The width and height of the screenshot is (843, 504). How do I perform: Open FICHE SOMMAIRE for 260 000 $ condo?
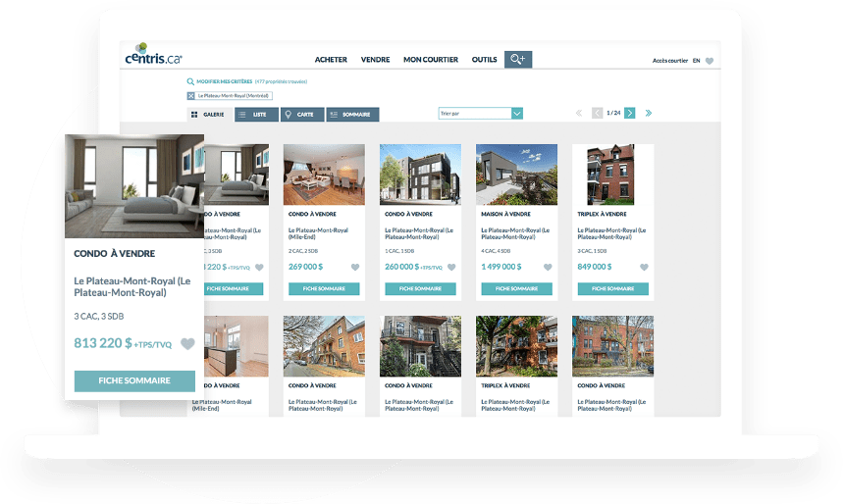[x=420, y=288]
